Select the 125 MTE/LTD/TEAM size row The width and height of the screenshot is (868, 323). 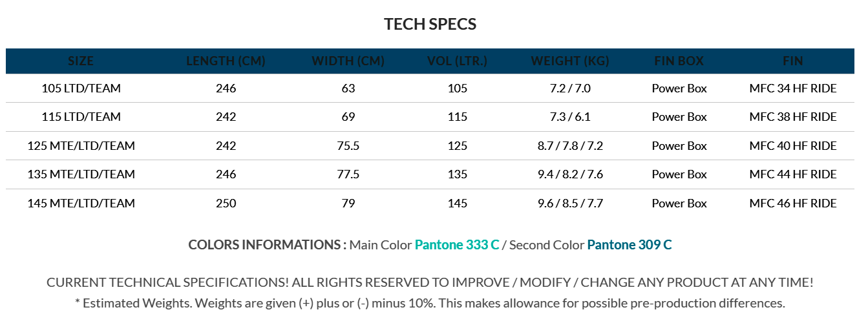[81, 146]
